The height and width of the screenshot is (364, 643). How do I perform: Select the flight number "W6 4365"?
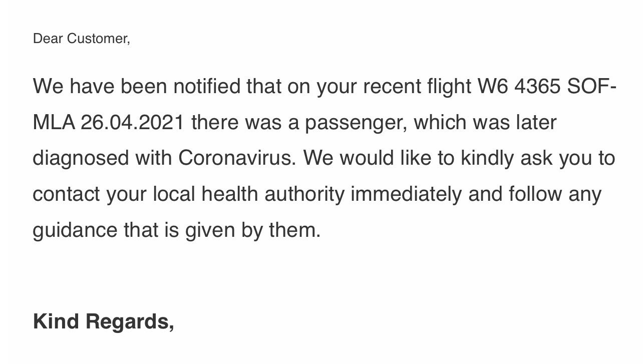click(x=518, y=87)
